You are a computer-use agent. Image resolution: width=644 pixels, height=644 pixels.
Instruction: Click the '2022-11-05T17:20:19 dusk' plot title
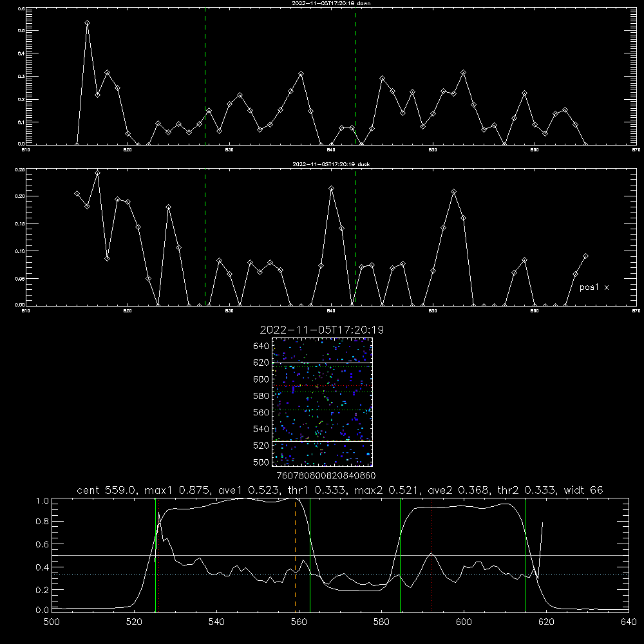[x=331, y=164]
